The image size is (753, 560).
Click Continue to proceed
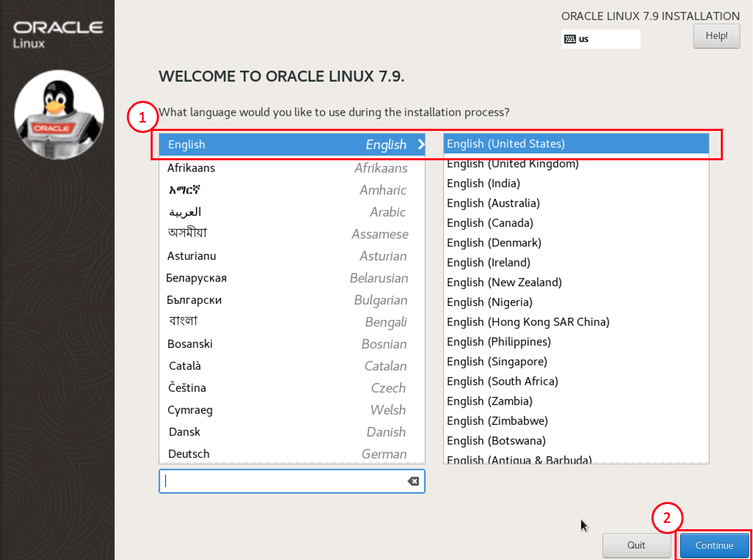(x=714, y=545)
